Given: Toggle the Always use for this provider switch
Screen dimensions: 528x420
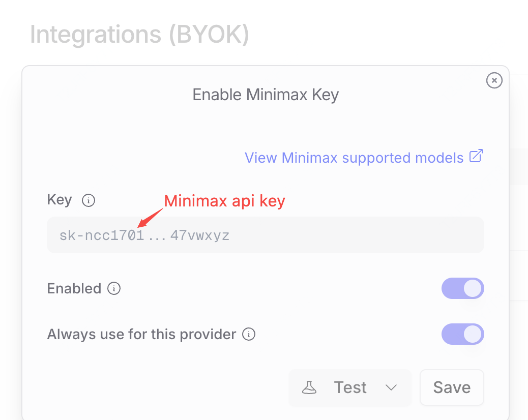Looking at the screenshot, I should (x=462, y=334).
